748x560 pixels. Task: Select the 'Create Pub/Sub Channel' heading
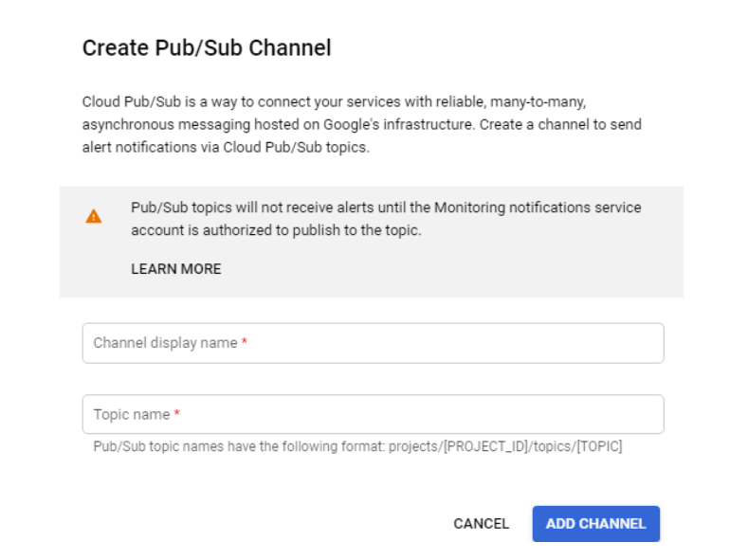[207, 48]
